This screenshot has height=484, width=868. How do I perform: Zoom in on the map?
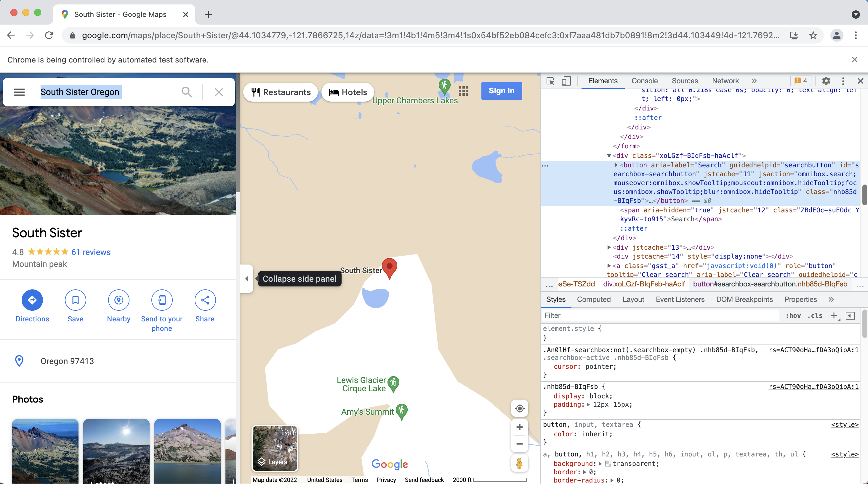(x=520, y=427)
